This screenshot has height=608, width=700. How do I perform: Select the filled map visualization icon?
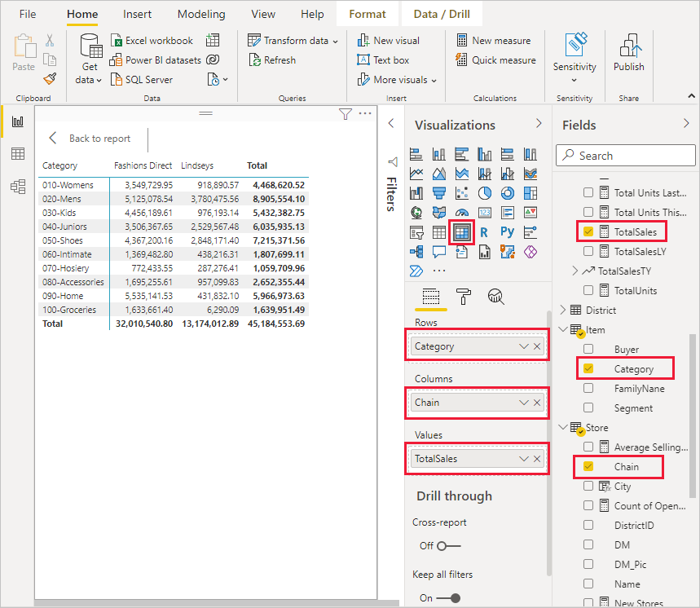tap(439, 212)
